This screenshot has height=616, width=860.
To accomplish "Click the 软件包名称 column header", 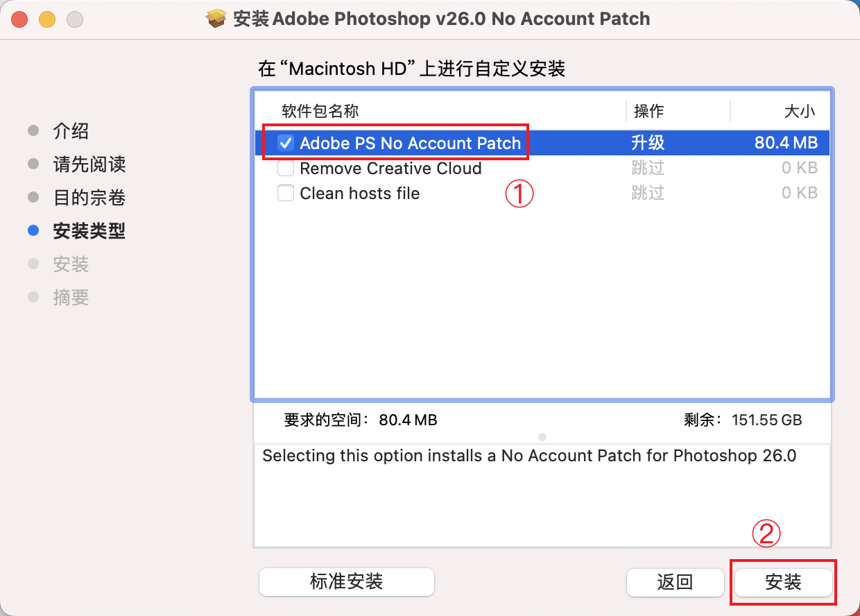I will 320,111.
